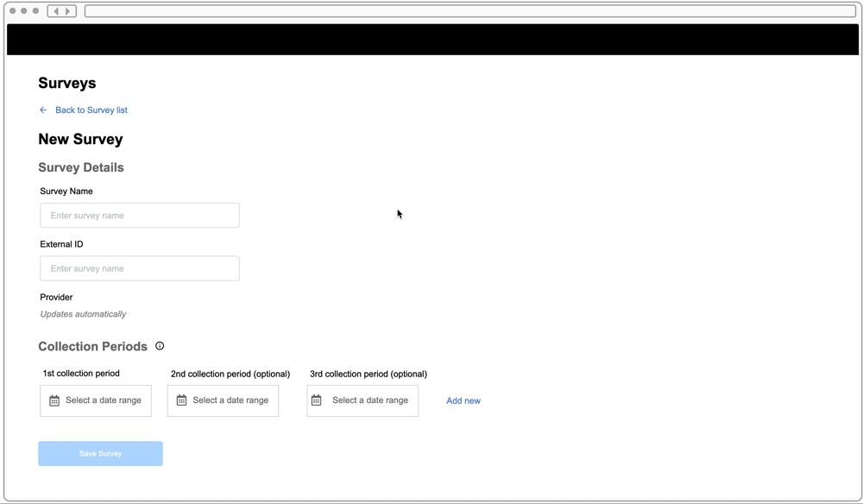
Task: Open the 3rd collection period date range picker
Action: (362, 400)
